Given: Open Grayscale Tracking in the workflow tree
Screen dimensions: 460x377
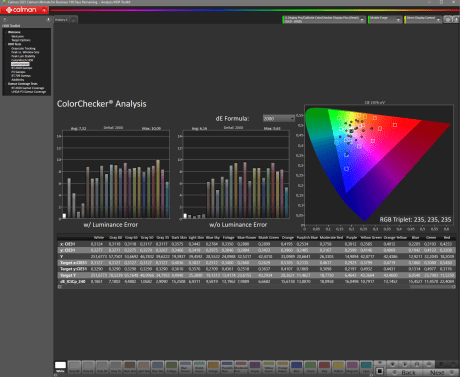Looking at the screenshot, I should [23, 48].
